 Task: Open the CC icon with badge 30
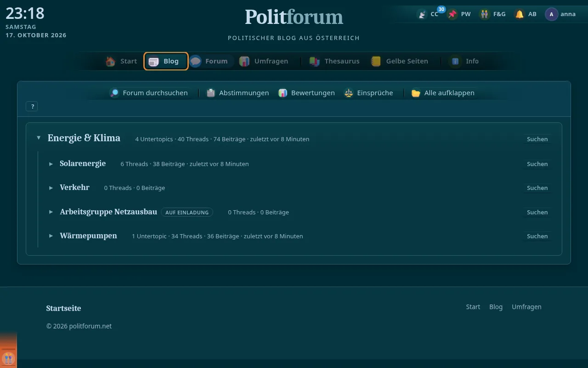pyautogui.click(x=422, y=14)
